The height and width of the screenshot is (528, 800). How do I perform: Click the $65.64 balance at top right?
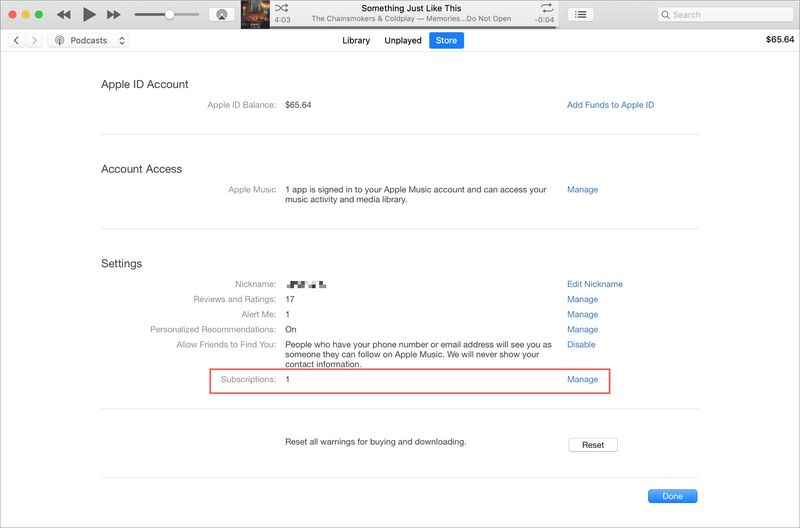click(x=780, y=39)
